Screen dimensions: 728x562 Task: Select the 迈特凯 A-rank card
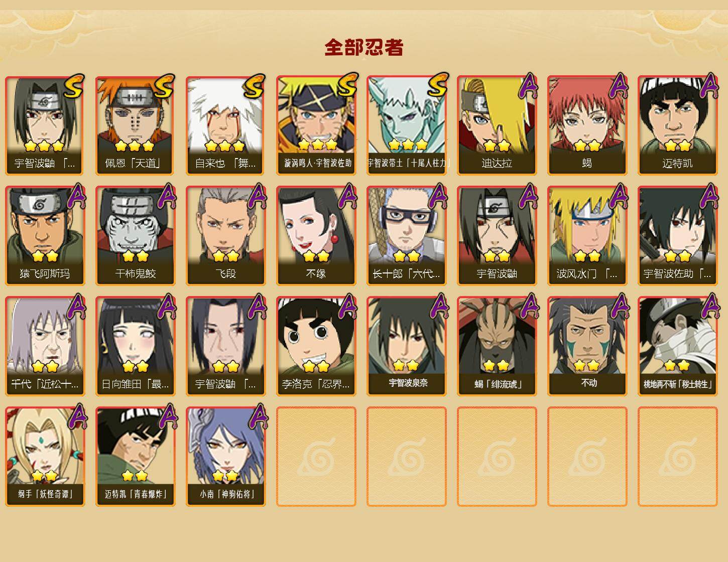point(678,125)
